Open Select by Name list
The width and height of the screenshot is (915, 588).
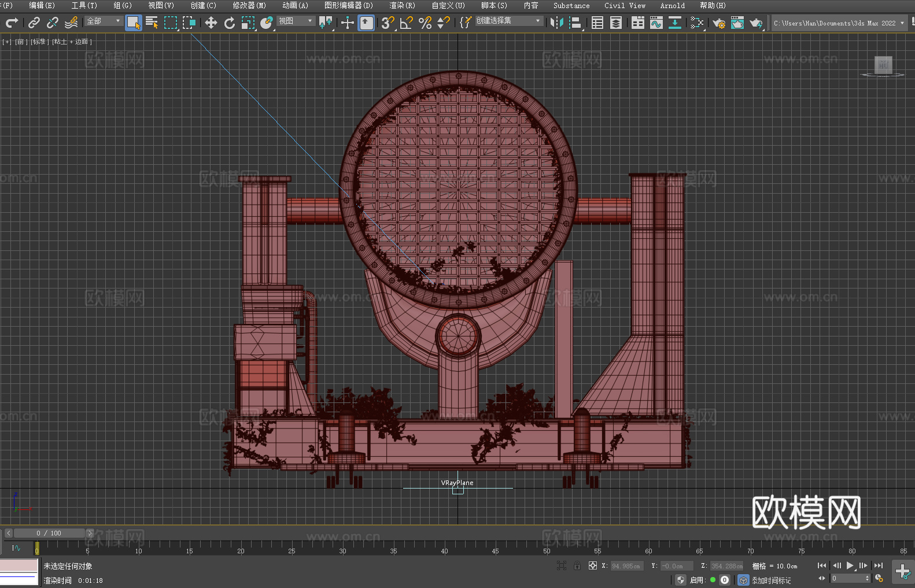(x=152, y=23)
